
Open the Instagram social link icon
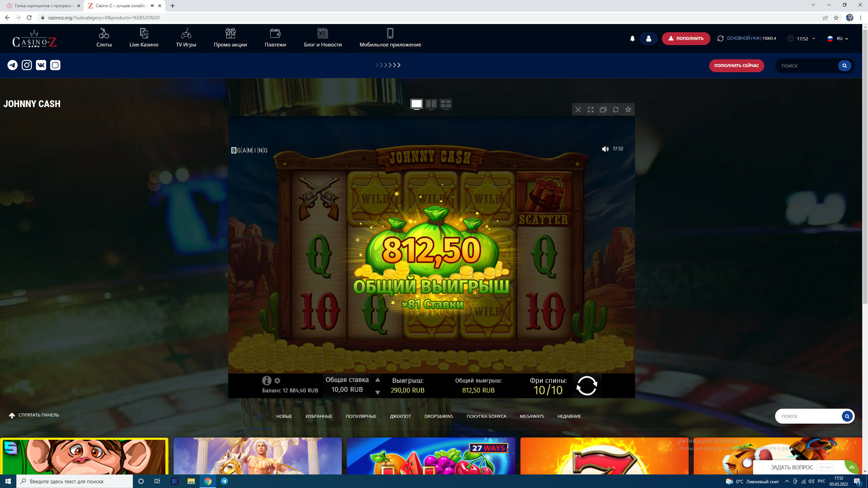tap(27, 65)
